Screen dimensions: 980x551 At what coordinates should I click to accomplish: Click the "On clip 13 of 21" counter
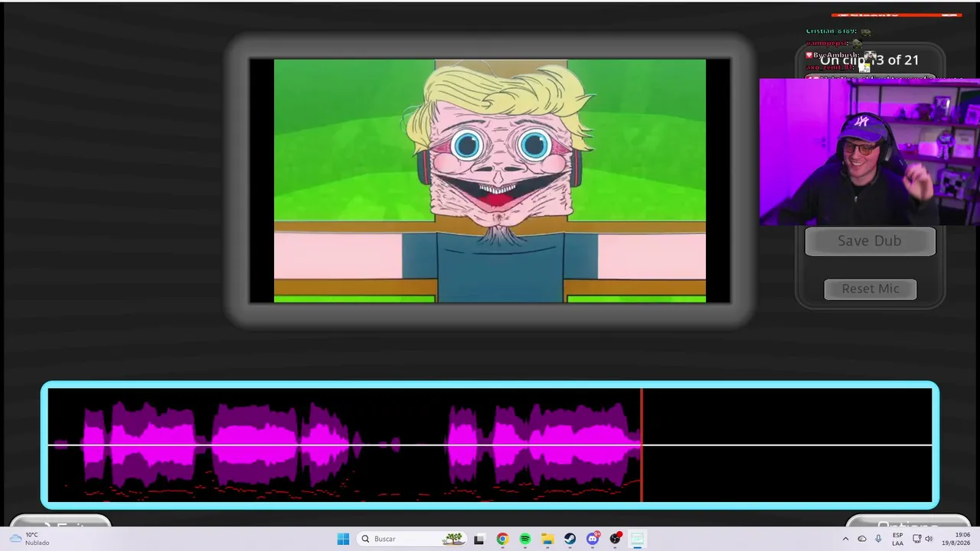click(x=870, y=60)
